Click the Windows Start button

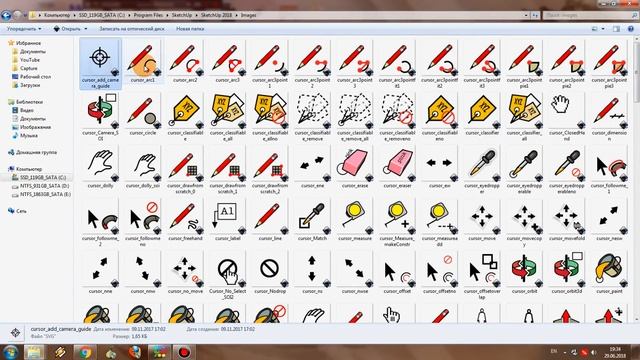pyautogui.click(x=10, y=352)
